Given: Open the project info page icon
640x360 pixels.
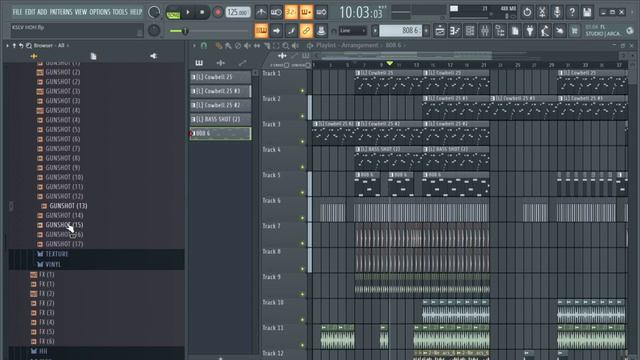Looking at the screenshot, I should click(515, 31).
